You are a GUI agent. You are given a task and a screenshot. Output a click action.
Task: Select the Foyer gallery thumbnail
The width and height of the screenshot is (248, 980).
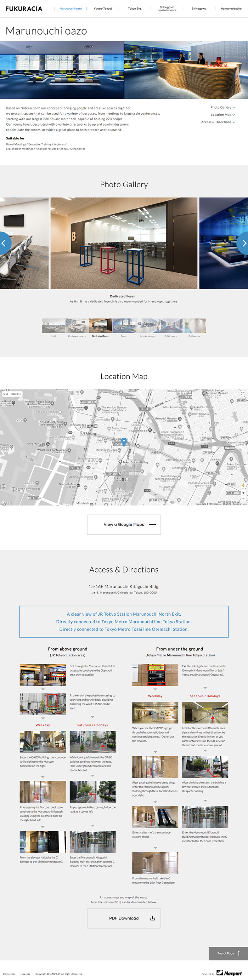point(124,326)
